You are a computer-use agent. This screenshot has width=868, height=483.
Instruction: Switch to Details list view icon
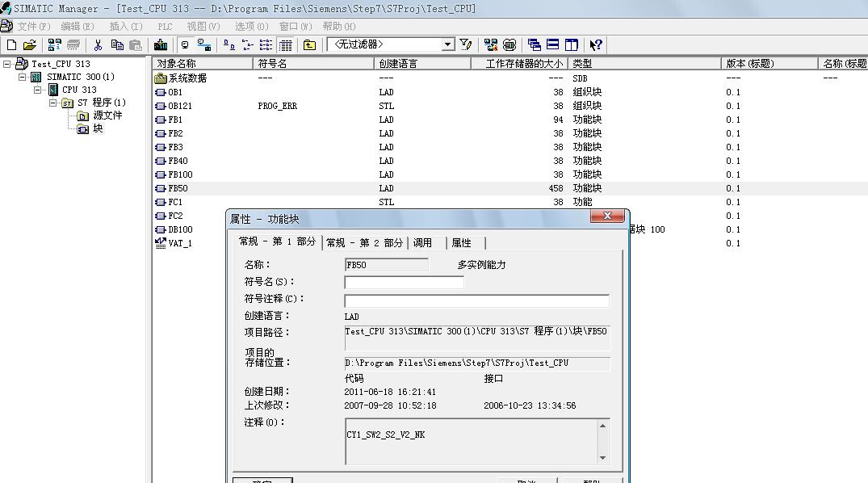tap(285, 45)
